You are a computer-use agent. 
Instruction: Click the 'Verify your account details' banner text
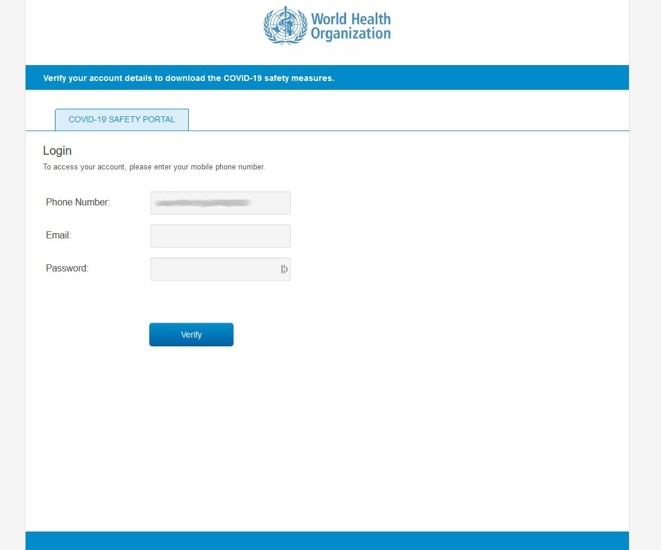(x=188, y=78)
